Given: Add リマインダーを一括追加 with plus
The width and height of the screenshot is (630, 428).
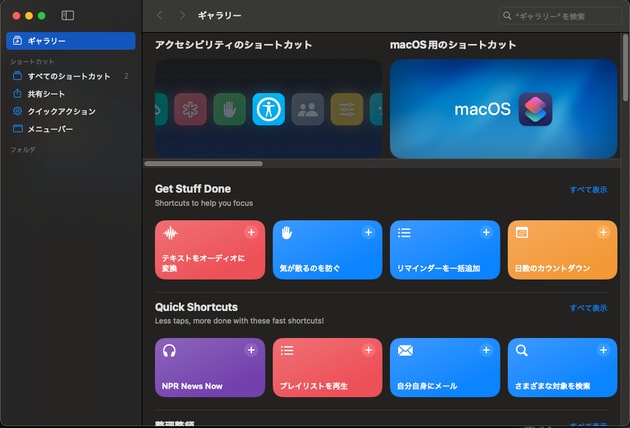Looking at the screenshot, I should pos(486,232).
